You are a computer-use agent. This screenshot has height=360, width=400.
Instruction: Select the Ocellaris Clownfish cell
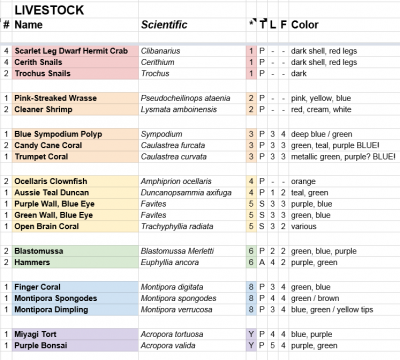76,181
